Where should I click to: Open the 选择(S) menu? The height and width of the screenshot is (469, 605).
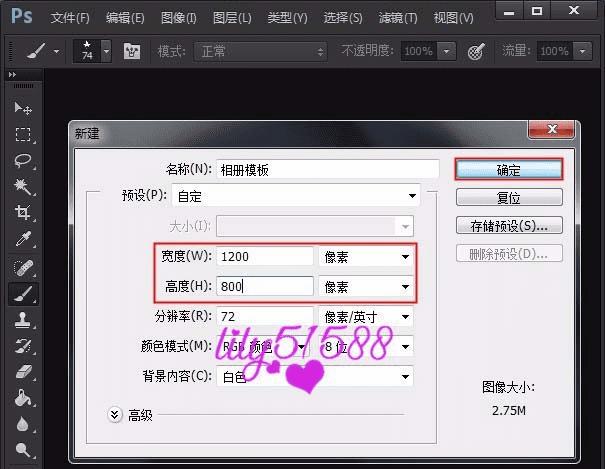(343, 18)
